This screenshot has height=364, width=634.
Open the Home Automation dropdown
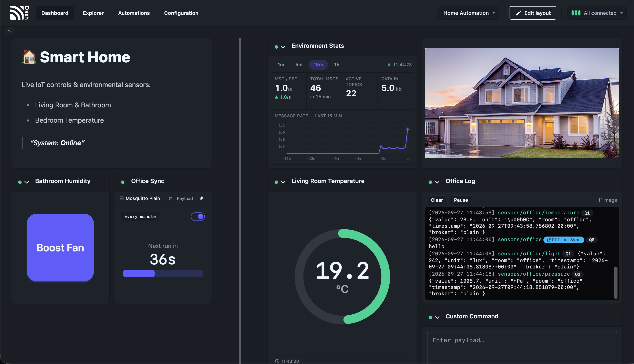(x=469, y=13)
